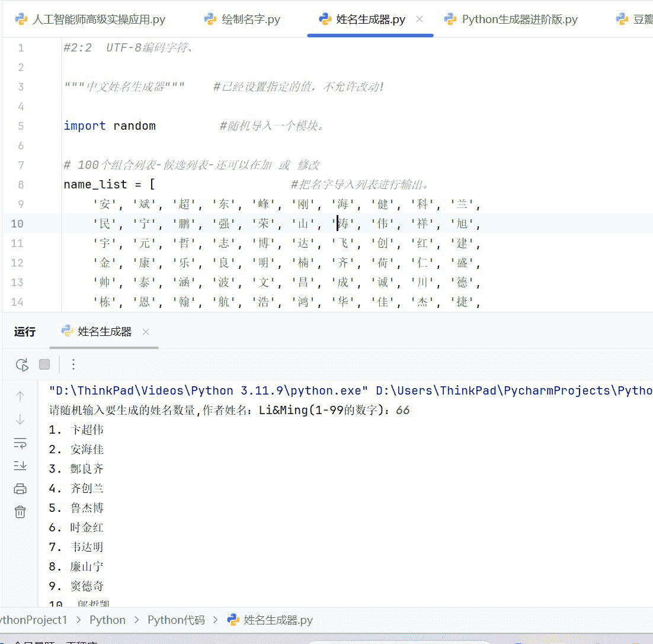Click name_list variable on line 8

pyautogui.click(x=95, y=184)
